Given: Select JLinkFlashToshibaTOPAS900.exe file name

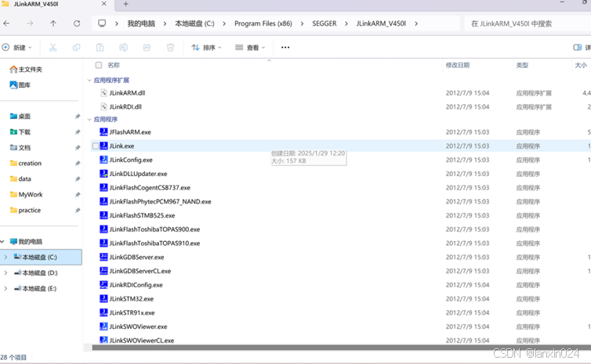Looking at the screenshot, I should coord(154,229).
